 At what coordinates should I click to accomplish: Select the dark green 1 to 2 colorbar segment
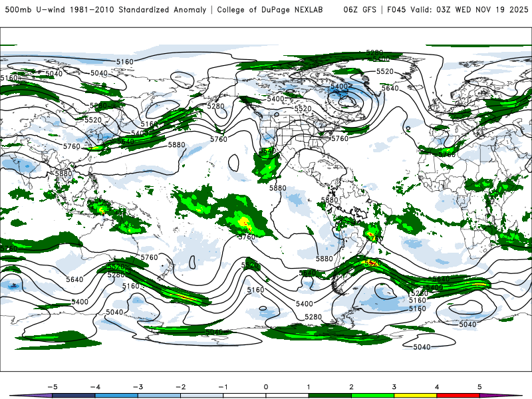(x=330, y=396)
